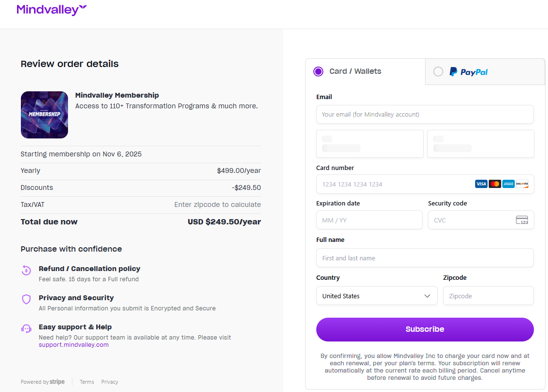Image resolution: width=548 pixels, height=392 pixels.
Task: Expand the country list chevron arrow
Action: click(x=428, y=296)
